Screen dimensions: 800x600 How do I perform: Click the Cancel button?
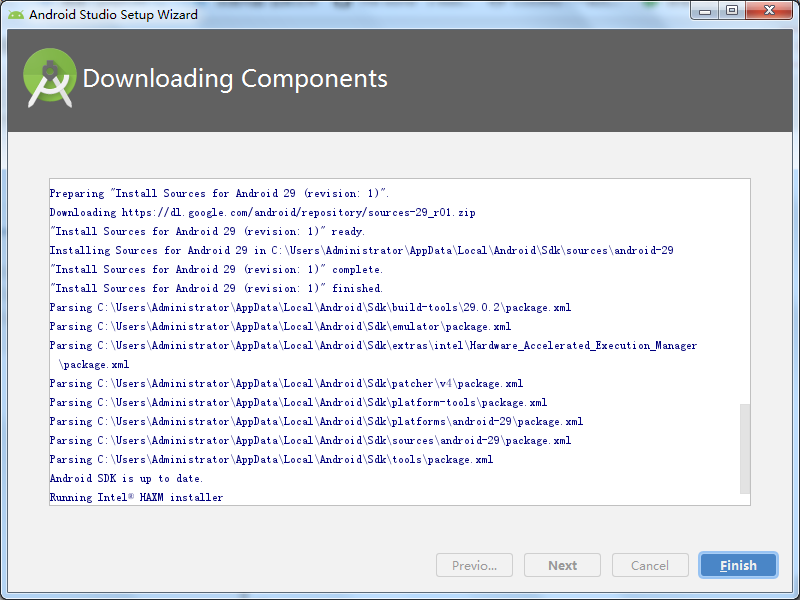coord(650,565)
